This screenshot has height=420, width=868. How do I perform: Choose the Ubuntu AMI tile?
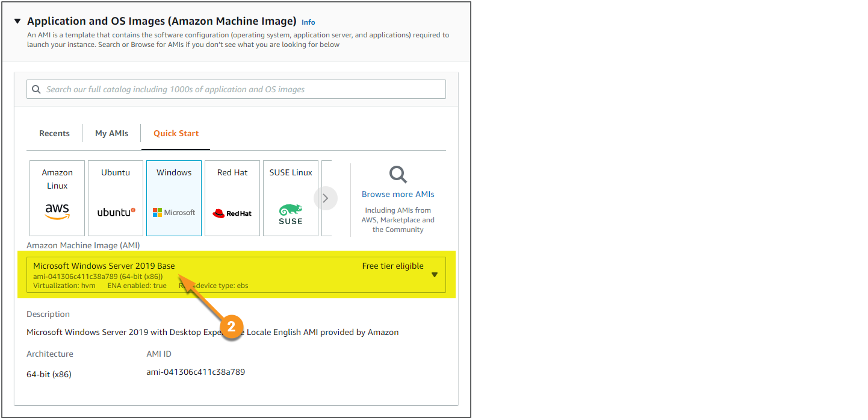[x=116, y=198]
